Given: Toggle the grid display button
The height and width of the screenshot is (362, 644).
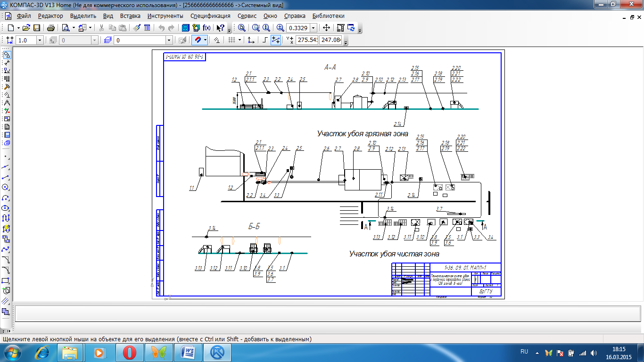Looking at the screenshot, I should [231, 40].
